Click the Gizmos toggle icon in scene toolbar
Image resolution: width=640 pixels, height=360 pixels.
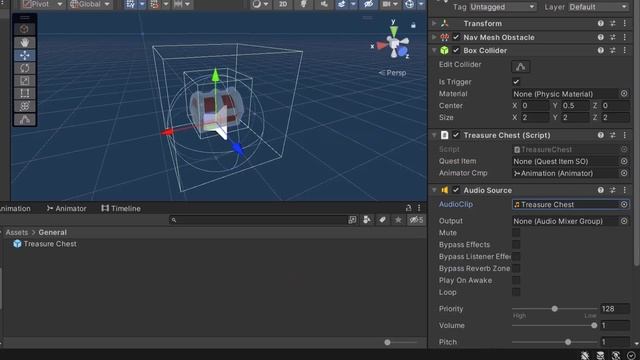click(x=409, y=4)
